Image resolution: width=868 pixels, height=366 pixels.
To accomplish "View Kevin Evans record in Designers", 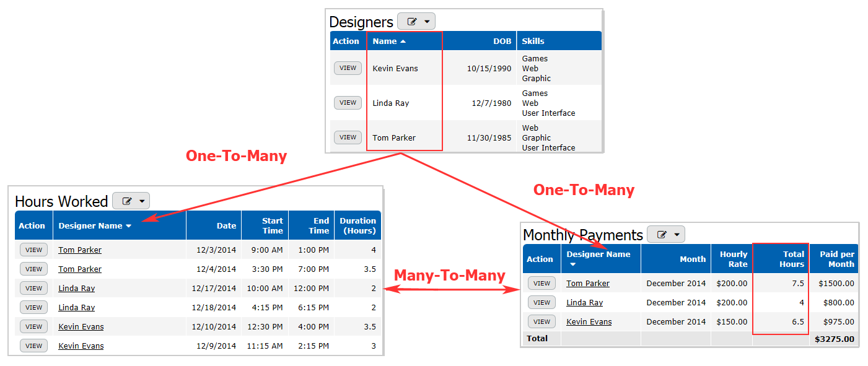I will (348, 68).
